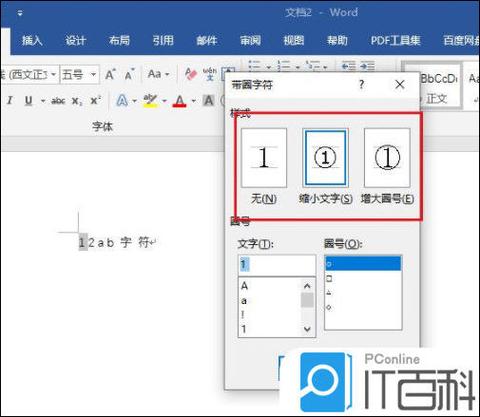The width and height of the screenshot is (480, 417).
Task: Open the 帮助 ribbon tab
Action: (x=337, y=41)
